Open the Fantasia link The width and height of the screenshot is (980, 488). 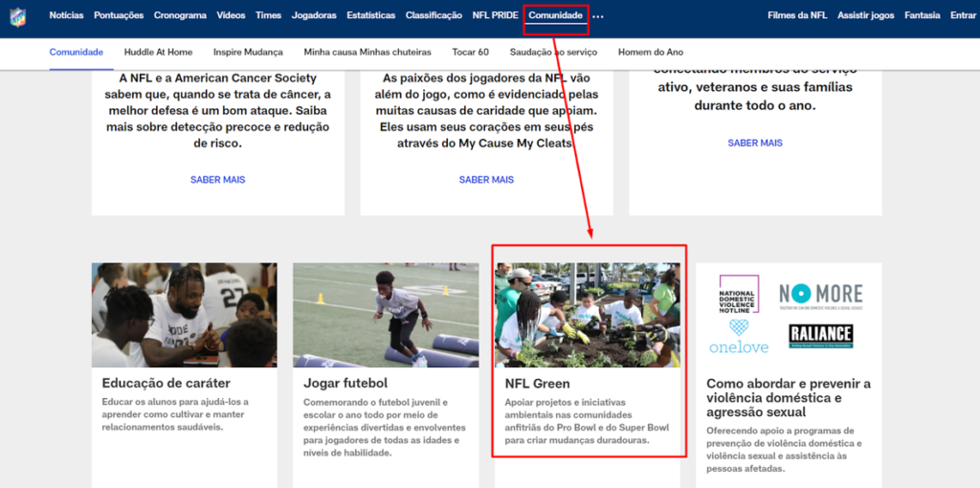point(922,15)
